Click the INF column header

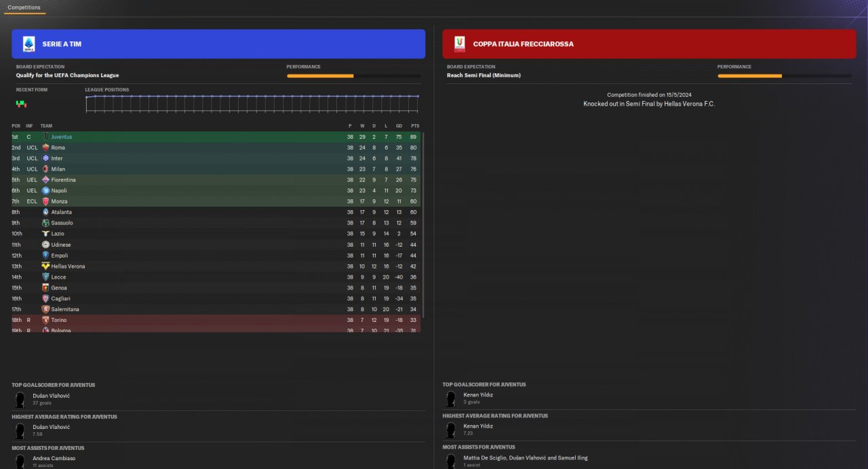click(x=29, y=126)
